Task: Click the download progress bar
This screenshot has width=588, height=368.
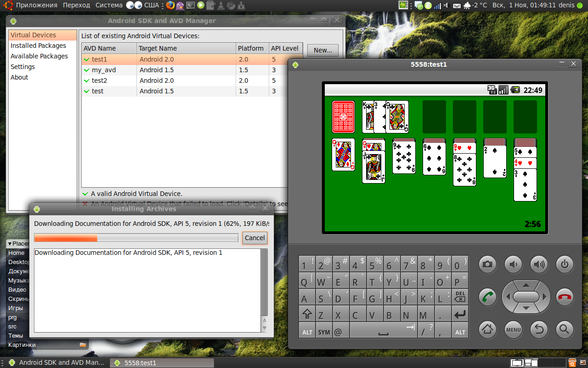Action: pos(136,238)
